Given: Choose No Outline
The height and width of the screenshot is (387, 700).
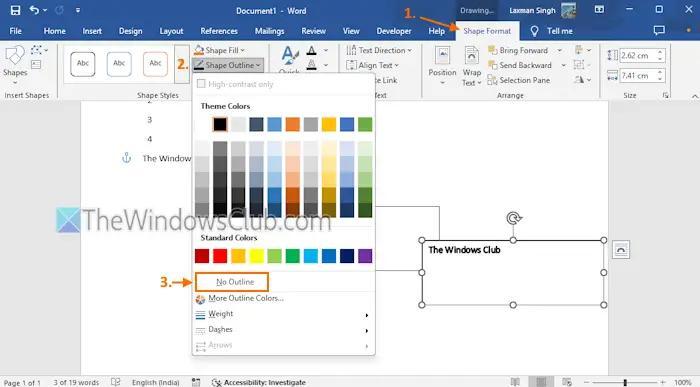Looking at the screenshot, I should click(x=232, y=282).
